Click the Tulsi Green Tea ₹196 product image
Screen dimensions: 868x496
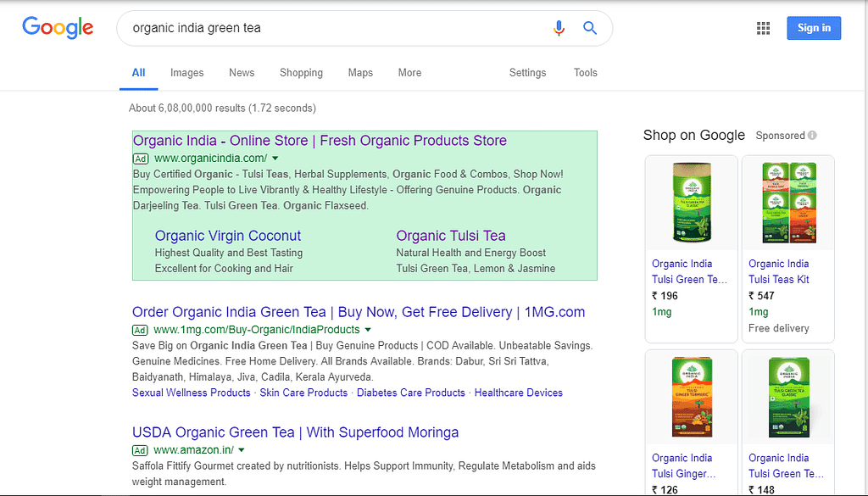[691, 203]
